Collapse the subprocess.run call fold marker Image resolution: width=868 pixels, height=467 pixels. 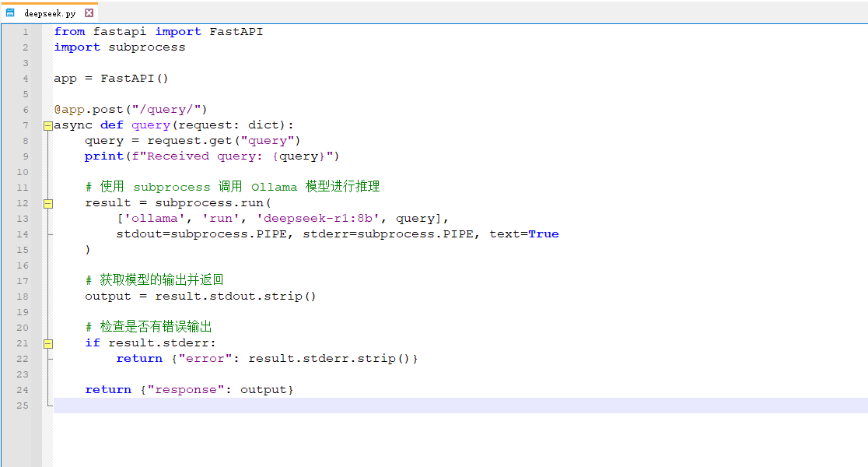click(48, 204)
